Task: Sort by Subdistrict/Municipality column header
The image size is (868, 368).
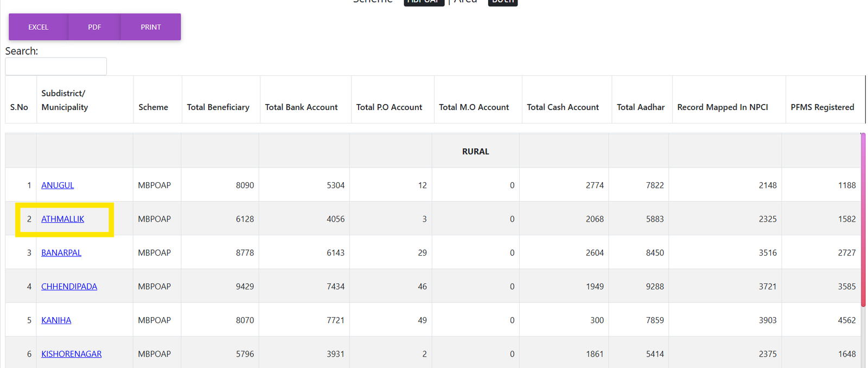Action: click(x=65, y=100)
